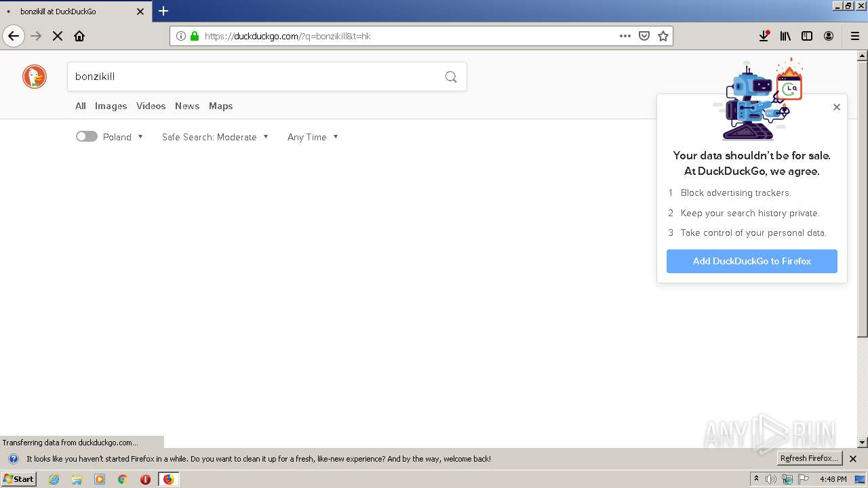Click 'Keep your search history private.' text
The height and width of the screenshot is (488, 868).
coord(750,213)
